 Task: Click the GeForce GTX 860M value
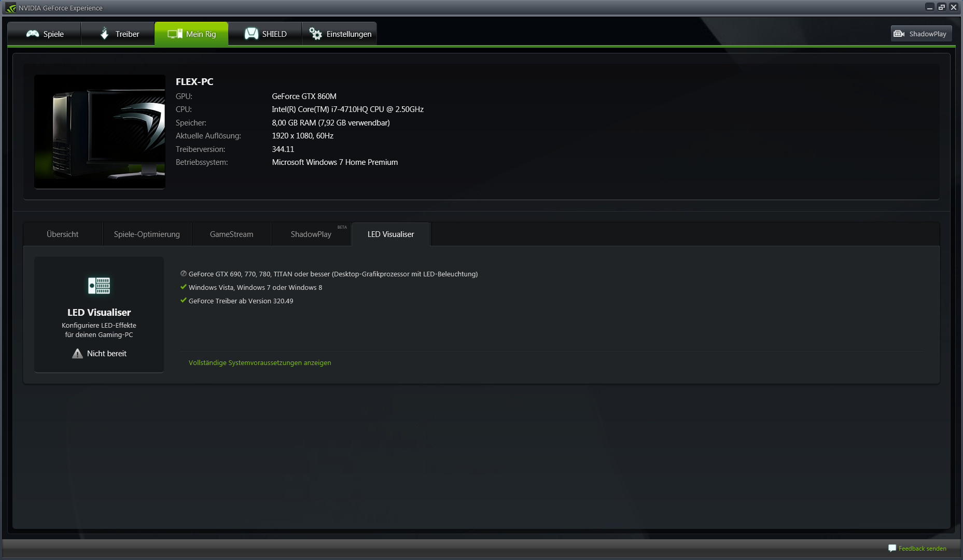304,96
